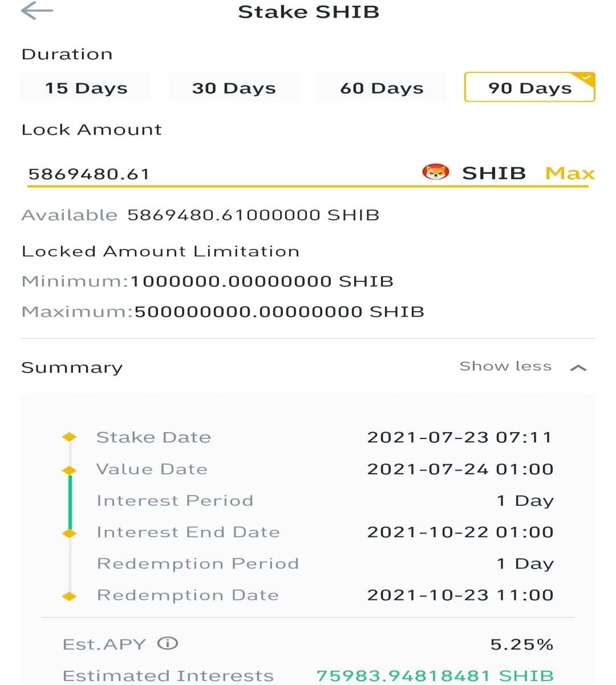The height and width of the screenshot is (685, 616).
Task: Tap the Stake SHIB page title
Action: point(309,11)
